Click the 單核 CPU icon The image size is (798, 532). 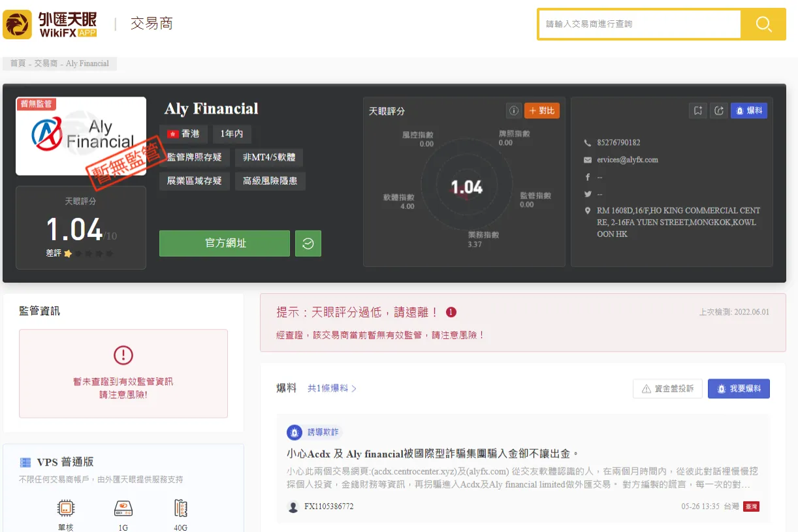coord(65,509)
